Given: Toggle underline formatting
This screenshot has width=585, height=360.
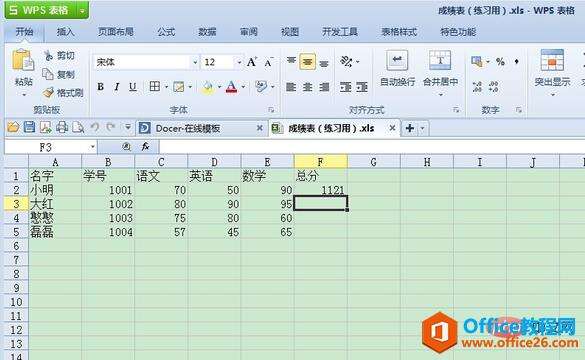Looking at the screenshot, I should [x=133, y=87].
